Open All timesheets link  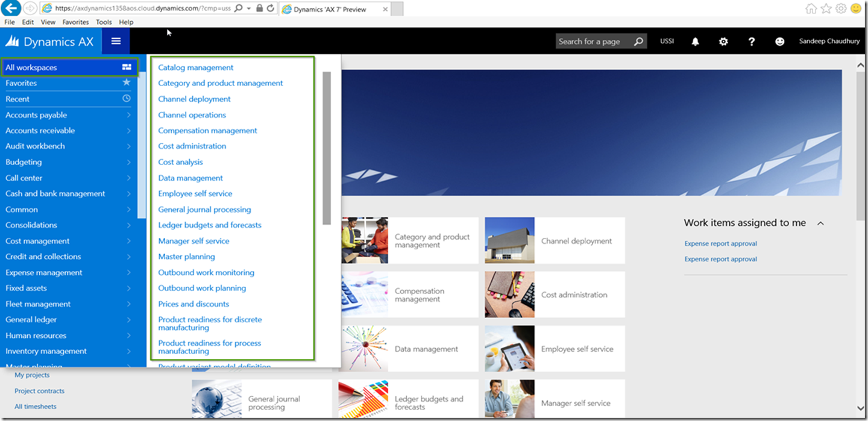36,407
